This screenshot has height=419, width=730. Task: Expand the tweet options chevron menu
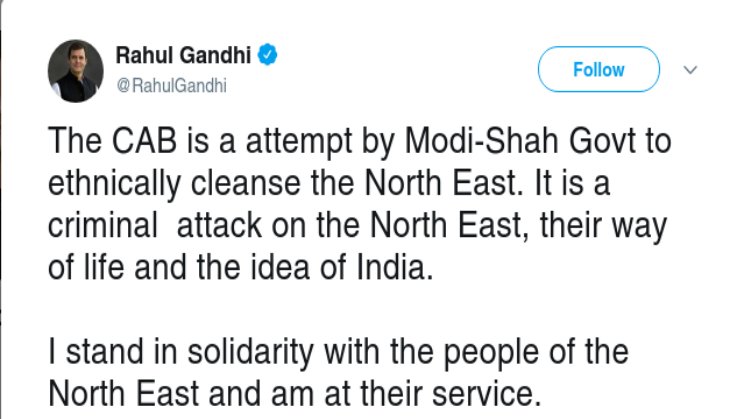(x=690, y=70)
